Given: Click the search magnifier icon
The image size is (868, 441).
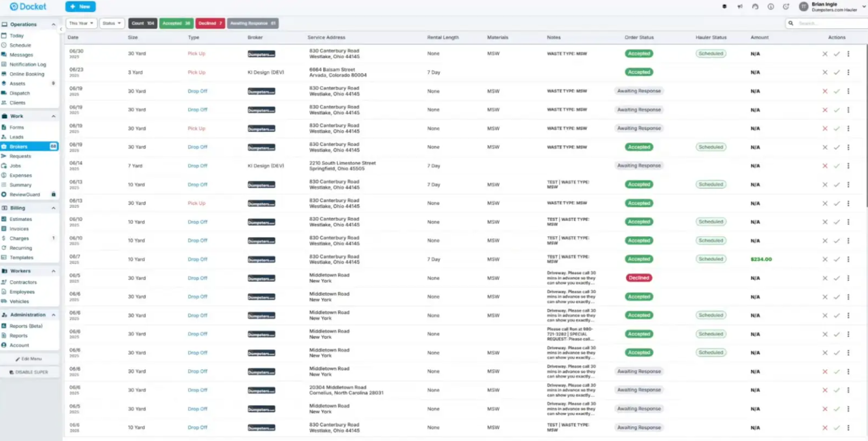Looking at the screenshot, I should point(790,23).
